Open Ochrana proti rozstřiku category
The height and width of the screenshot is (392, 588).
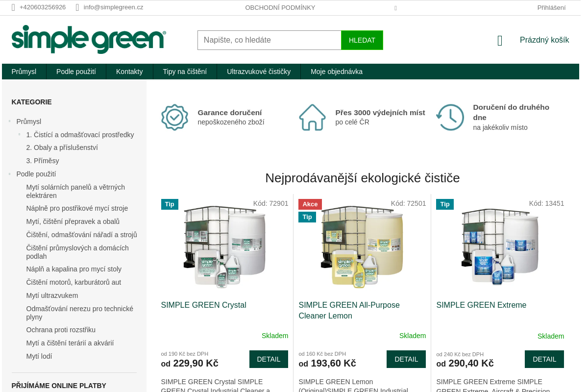[x=61, y=330]
